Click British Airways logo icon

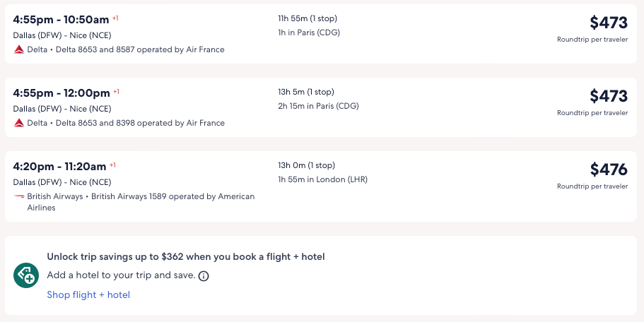pyautogui.click(x=19, y=196)
